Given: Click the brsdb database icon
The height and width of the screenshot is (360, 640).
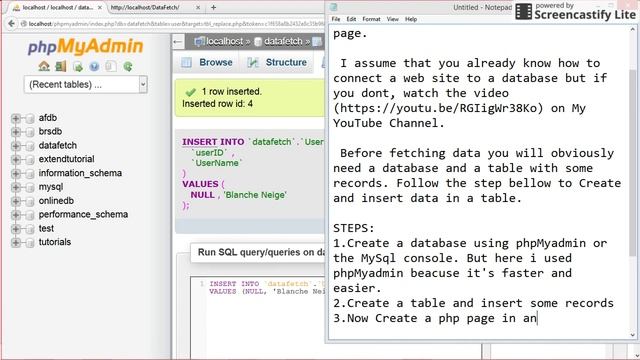Looking at the screenshot, I should click(x=30, y=132).
